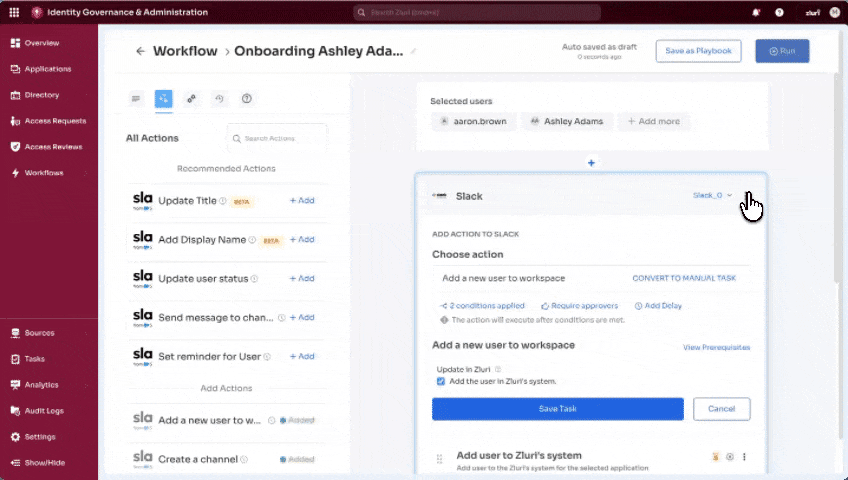Image resolution: width=848 pixels, height=480 pixels.
Task: Open the connections tab icon
Action: coord(191,98)
